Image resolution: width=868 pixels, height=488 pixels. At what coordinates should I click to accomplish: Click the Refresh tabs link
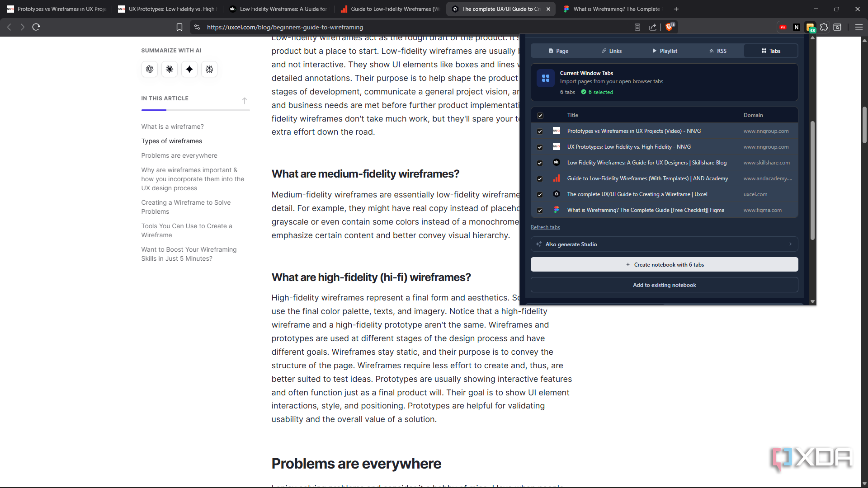pos(545,227)
